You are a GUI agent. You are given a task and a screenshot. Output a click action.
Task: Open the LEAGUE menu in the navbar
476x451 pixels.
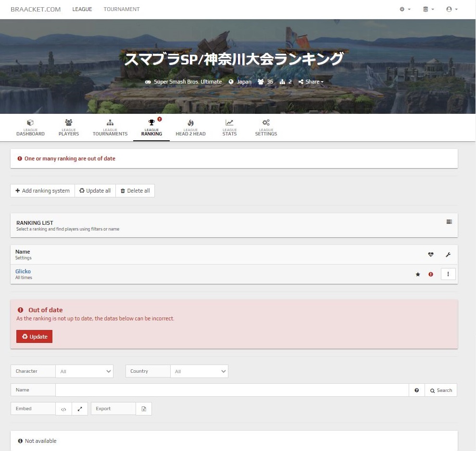(x=82, y=10)
